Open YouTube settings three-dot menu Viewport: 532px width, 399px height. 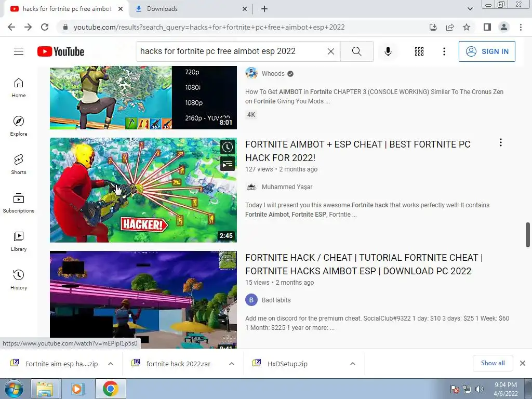[x=444, y=51]
